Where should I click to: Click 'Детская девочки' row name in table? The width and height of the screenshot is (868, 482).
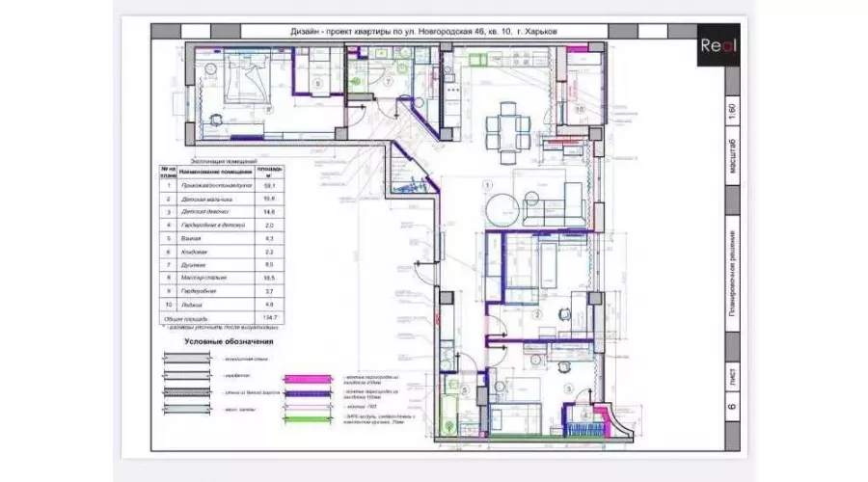pyautogui.click(x=204, y=212)
